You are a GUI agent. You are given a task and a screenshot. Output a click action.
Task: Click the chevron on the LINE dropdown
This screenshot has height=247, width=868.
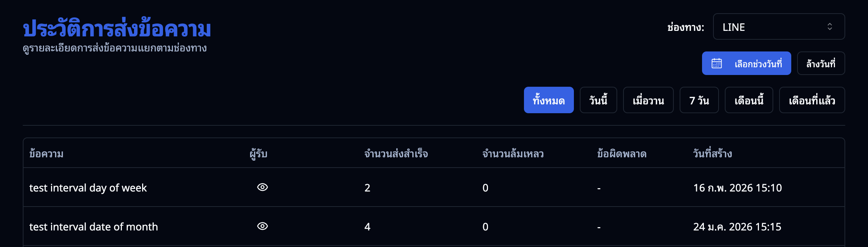point(829,26)
